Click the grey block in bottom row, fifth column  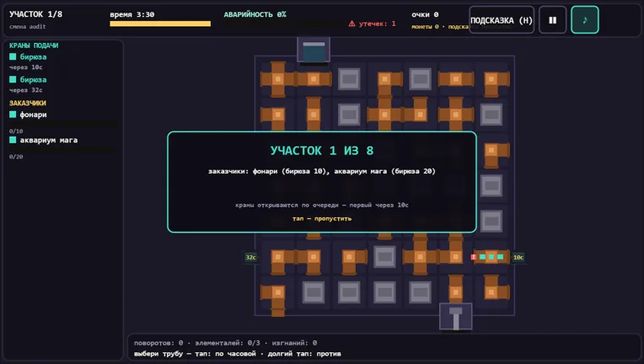420,292
